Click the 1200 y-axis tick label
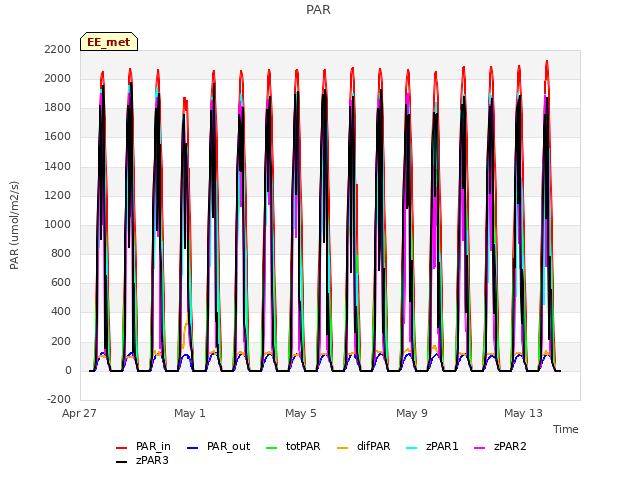This screenshot has height=480, width=640. pos(58,196)
